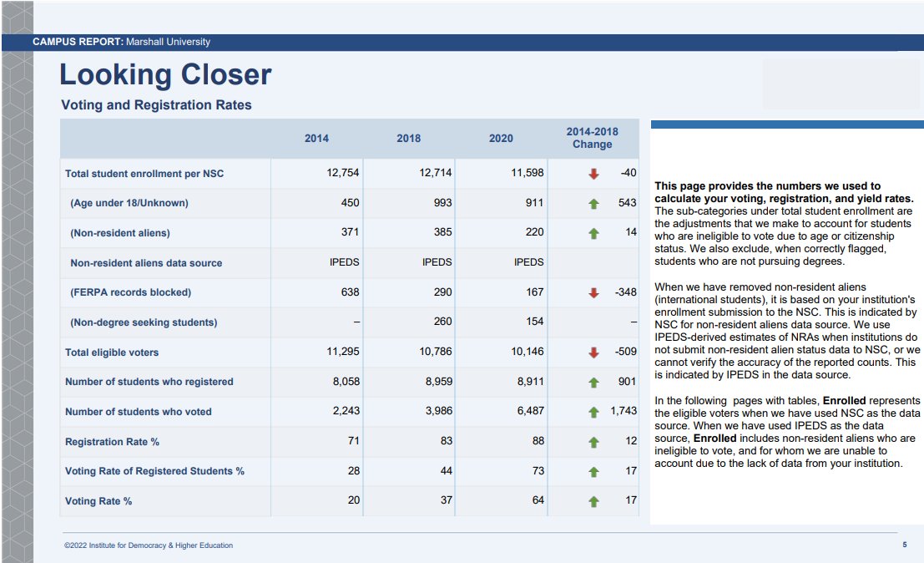Click the red down arrow in FERPA records blocked row
This screenshot has width=924, height=563.
click(x=593, y=293)
